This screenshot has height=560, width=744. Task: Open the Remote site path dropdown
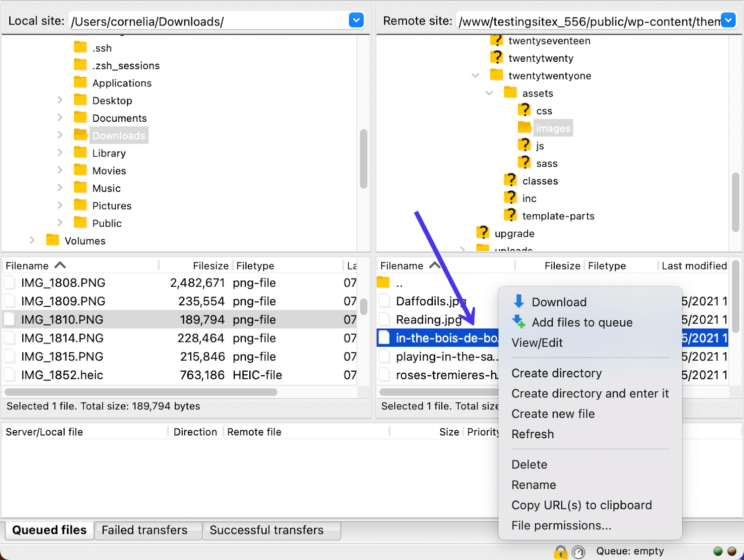728,20
